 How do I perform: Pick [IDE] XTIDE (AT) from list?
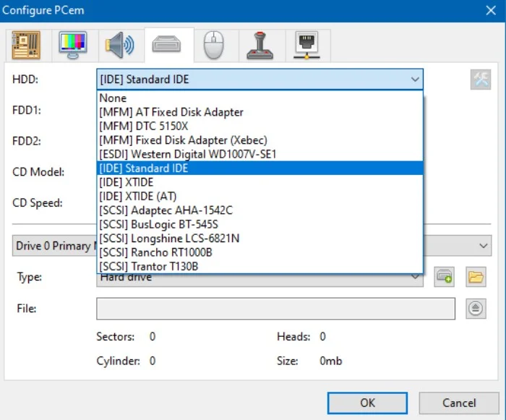[x=137, y=196]
